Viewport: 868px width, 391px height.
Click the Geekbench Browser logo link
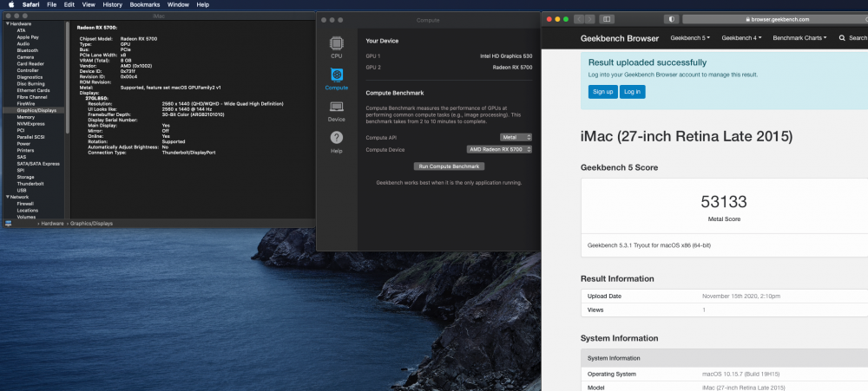(x=620, y=38)
